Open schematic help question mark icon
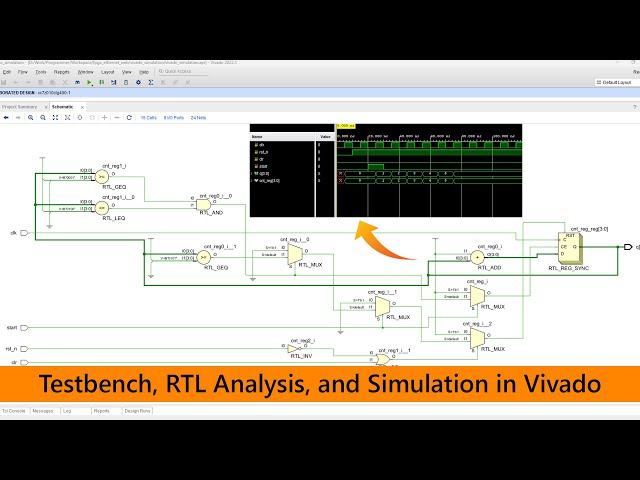640x480 pixels. coord(634,107)
